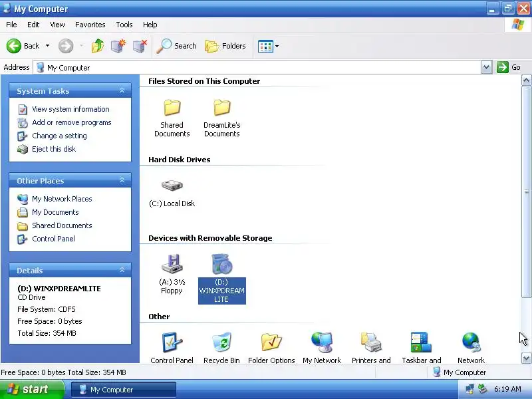Open the Edit menu
Screen dimensions: 532x399
33,25
